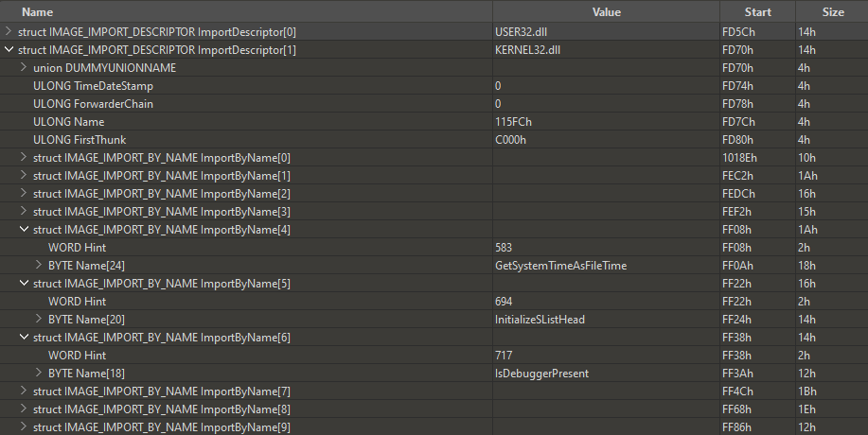Collapse ImportByName[5] struct
This screenshot has width=868, height=435.
[24, 283]
